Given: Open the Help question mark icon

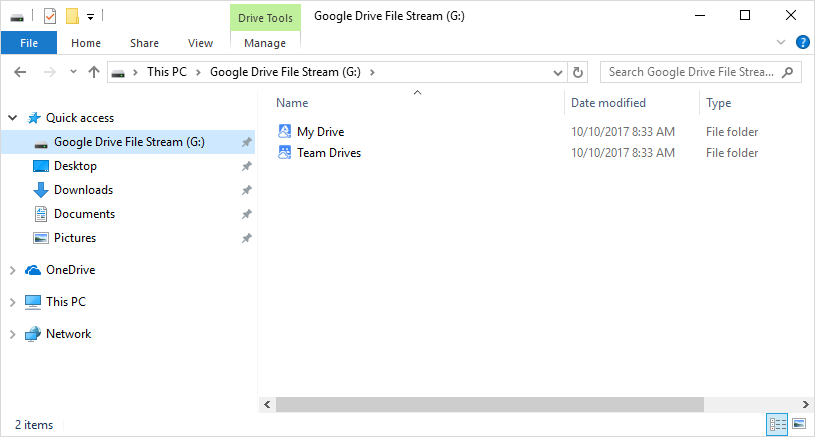Looking at the screenshot, I should click(802, 43).
